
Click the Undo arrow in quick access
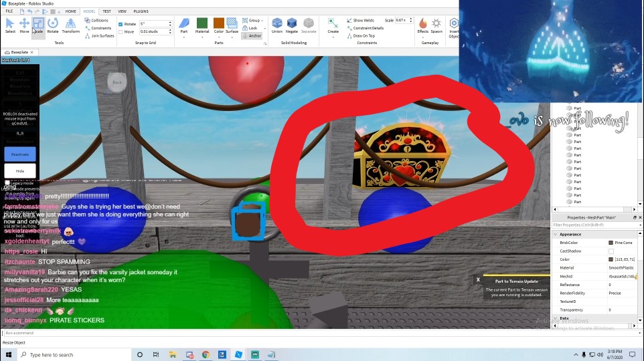tap(29, 11)
